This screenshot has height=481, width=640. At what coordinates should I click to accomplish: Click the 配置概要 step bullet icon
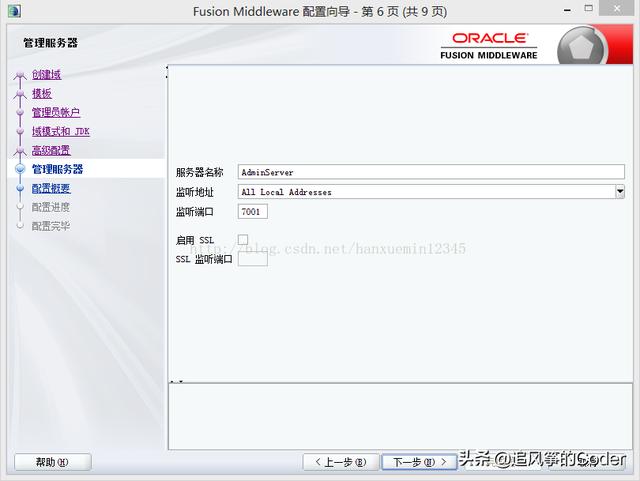20,188
